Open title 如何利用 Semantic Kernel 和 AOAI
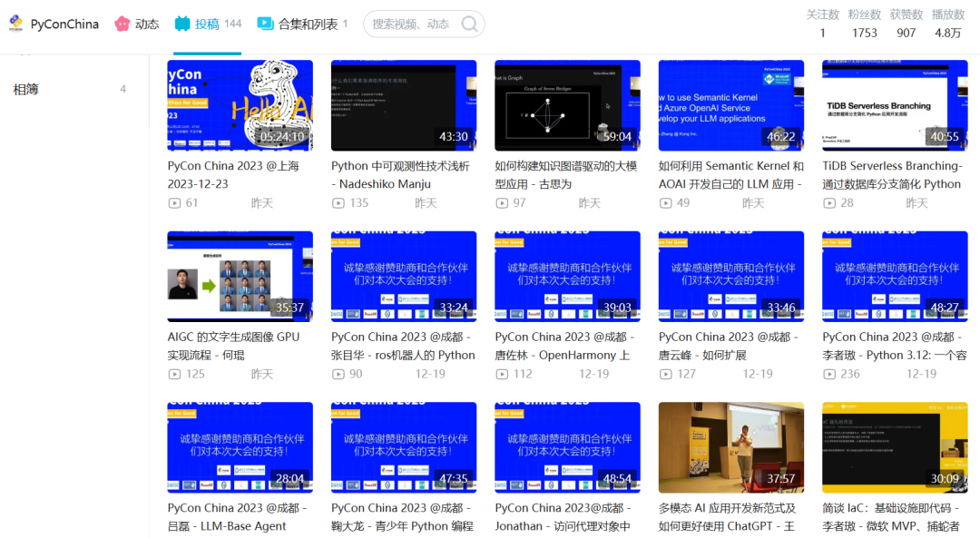 click(x=731, y=175)
